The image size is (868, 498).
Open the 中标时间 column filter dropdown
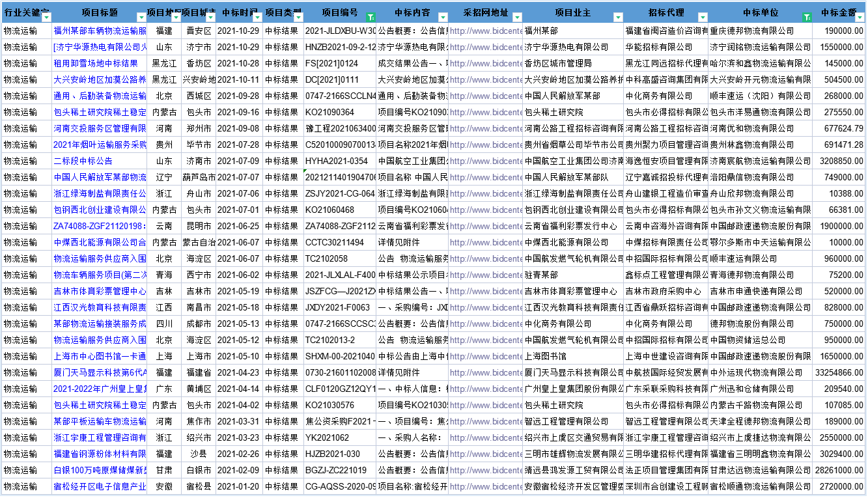coord(257,18)
